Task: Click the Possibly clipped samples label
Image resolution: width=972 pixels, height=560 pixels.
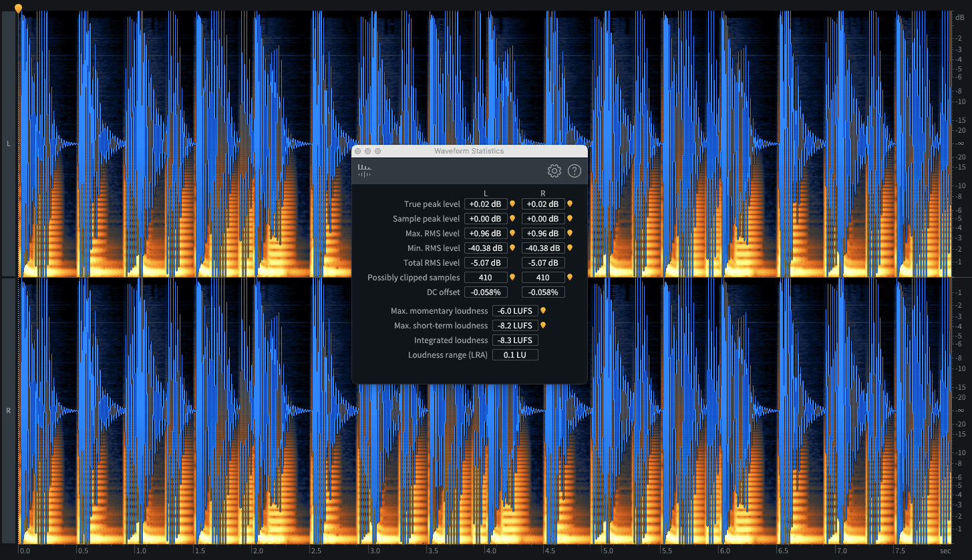Action: [414, 278]
